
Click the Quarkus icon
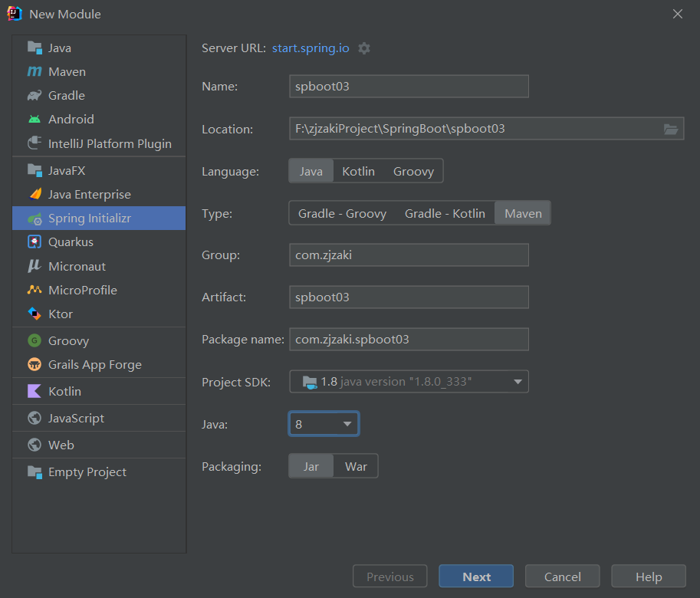coord(35,242)
